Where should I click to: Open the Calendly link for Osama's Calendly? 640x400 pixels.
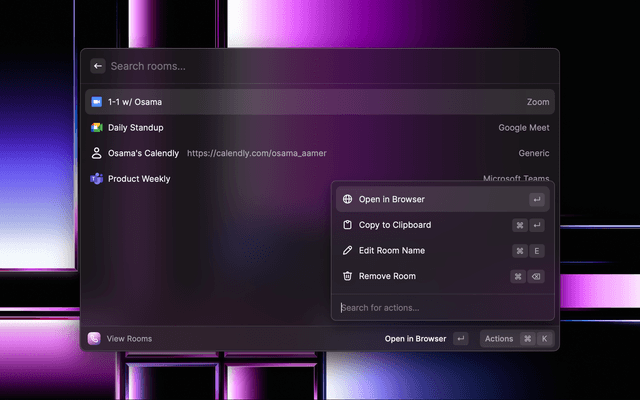(257, 153)
